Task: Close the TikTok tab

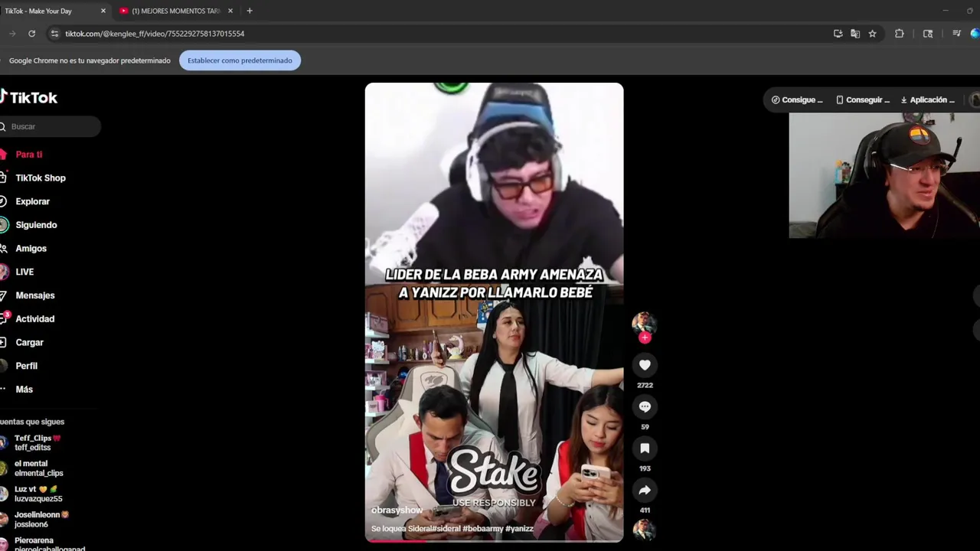Action: [x=103, y=11]
